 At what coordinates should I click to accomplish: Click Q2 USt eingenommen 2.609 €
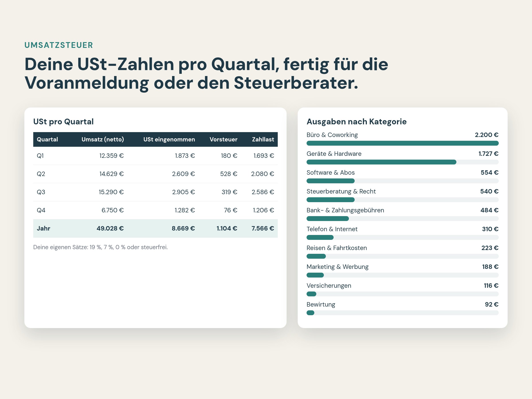coord(183,174)
